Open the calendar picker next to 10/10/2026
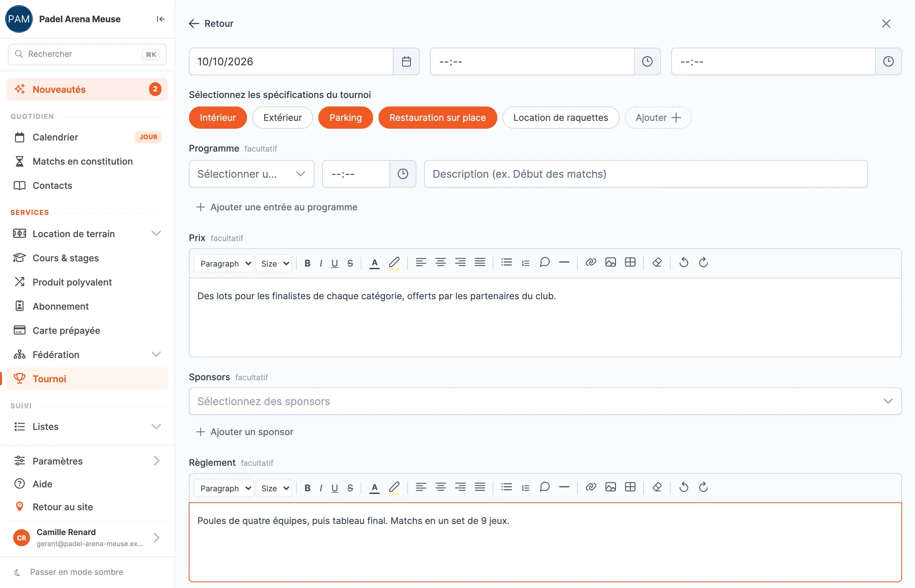 [x=406, y=61]
